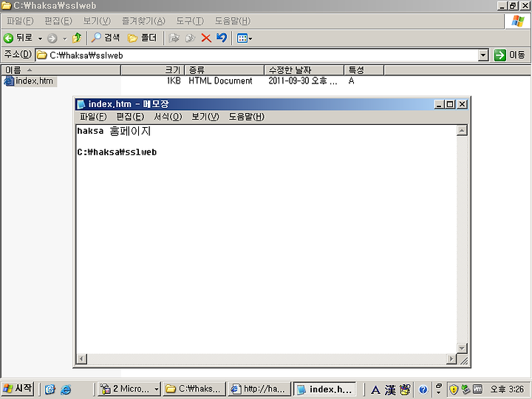Screen dimensions: 532x399
Task: Click the HTML Document type cell
Action: (x=220, y=81)
